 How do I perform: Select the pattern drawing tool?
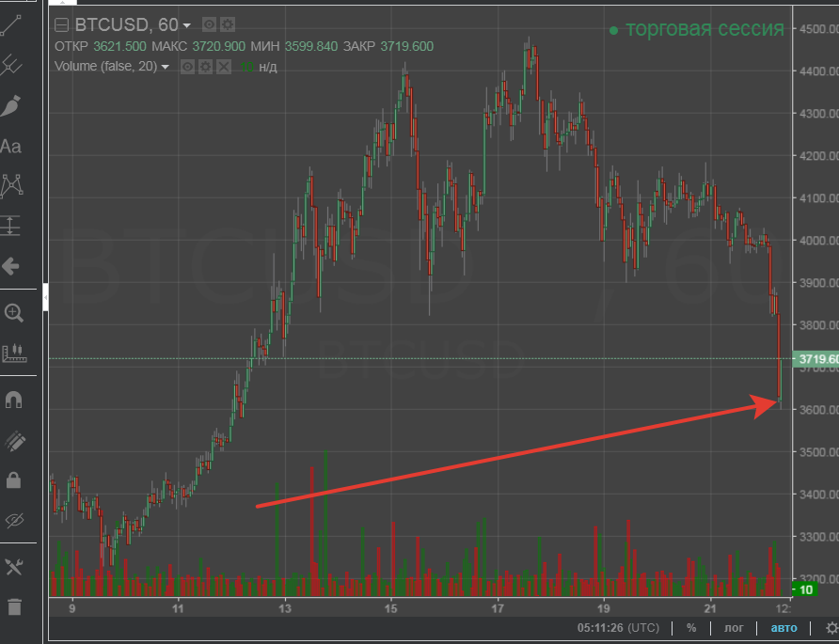point(12,186)
